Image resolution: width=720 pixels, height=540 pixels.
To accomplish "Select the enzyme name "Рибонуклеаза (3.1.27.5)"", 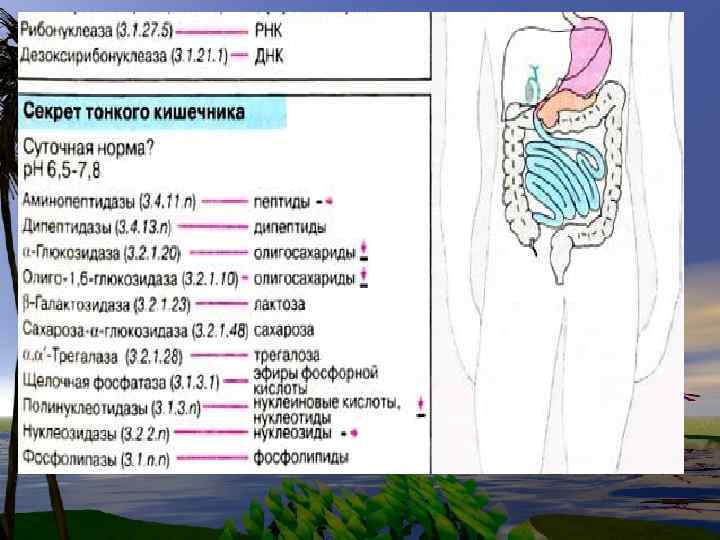I will [96, 31].
